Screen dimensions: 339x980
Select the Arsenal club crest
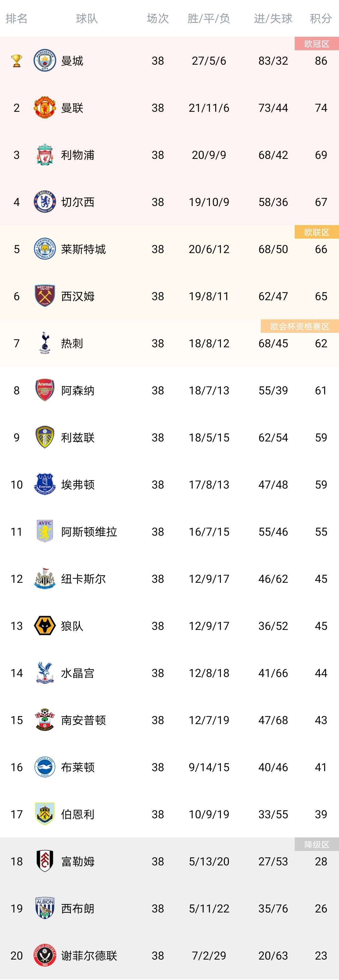(45, 390)
